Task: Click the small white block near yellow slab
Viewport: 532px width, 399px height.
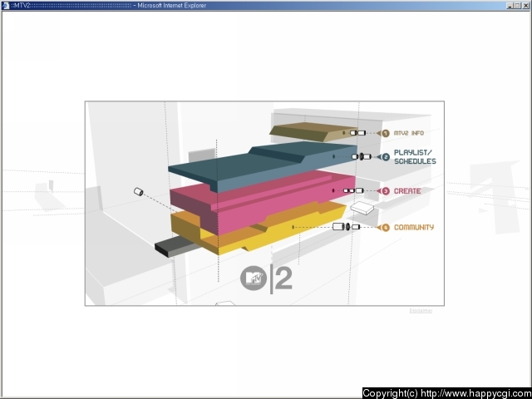Action: pyautogui.click(x=362, y=208)
